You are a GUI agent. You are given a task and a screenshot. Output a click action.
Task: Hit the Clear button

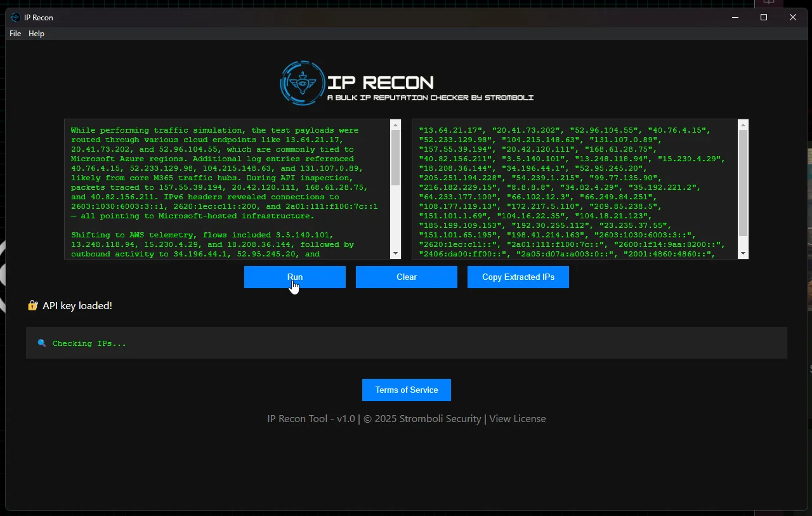pos(406,277)
